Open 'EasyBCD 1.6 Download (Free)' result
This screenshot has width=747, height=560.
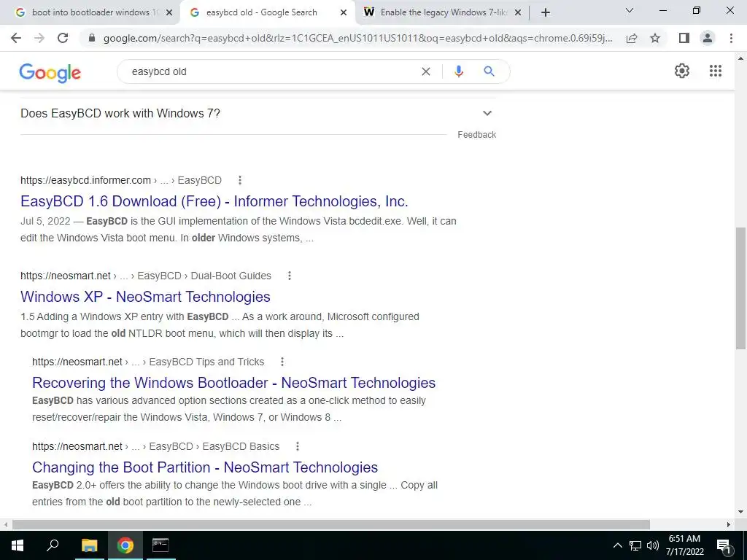click(214, 201)
